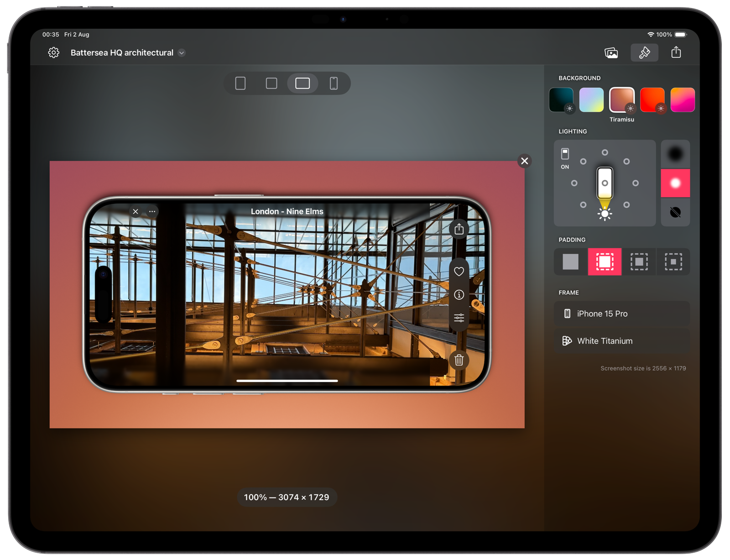
Task: Tap the heart favorite icon on the screenshot
Action: pyautogui.click(x=459, y=271)
